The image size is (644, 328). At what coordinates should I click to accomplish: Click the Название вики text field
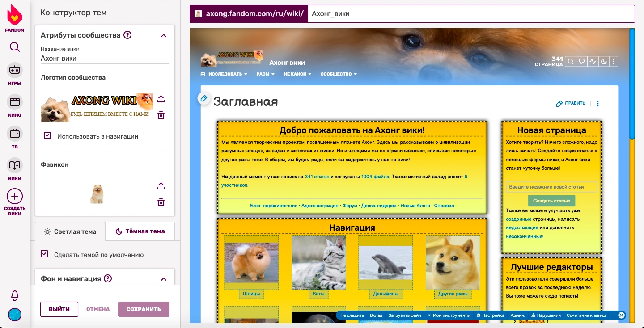[x=105, y=59]
